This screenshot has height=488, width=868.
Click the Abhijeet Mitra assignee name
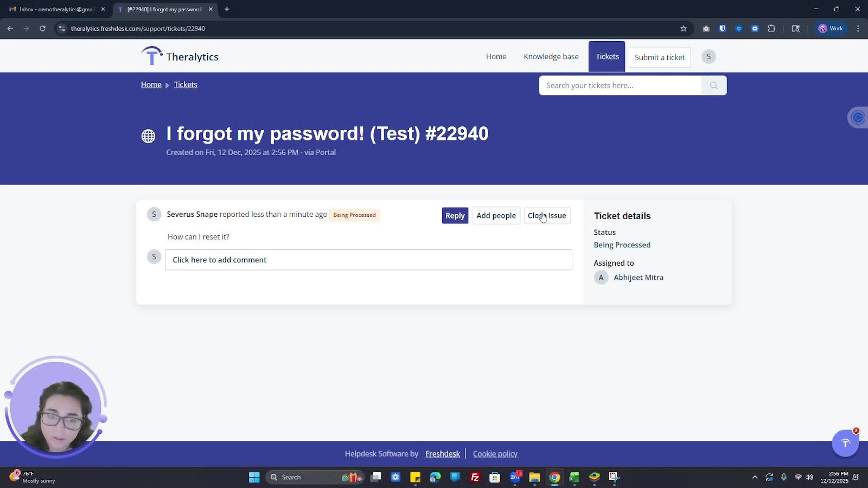pyautogui.click(x=639, y=278)
